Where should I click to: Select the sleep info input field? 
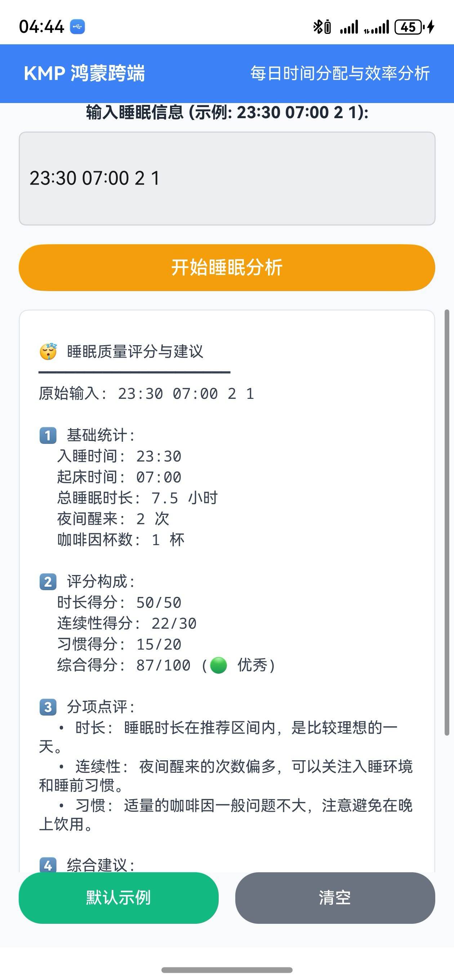(x=226, y=178)
